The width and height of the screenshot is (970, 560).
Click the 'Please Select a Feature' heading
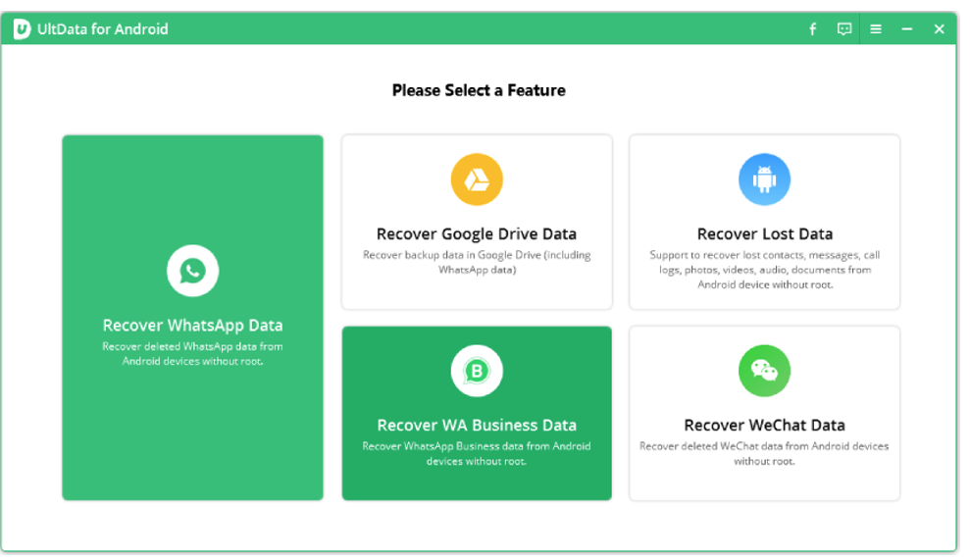pyautogui.click(x=479, y=90)
